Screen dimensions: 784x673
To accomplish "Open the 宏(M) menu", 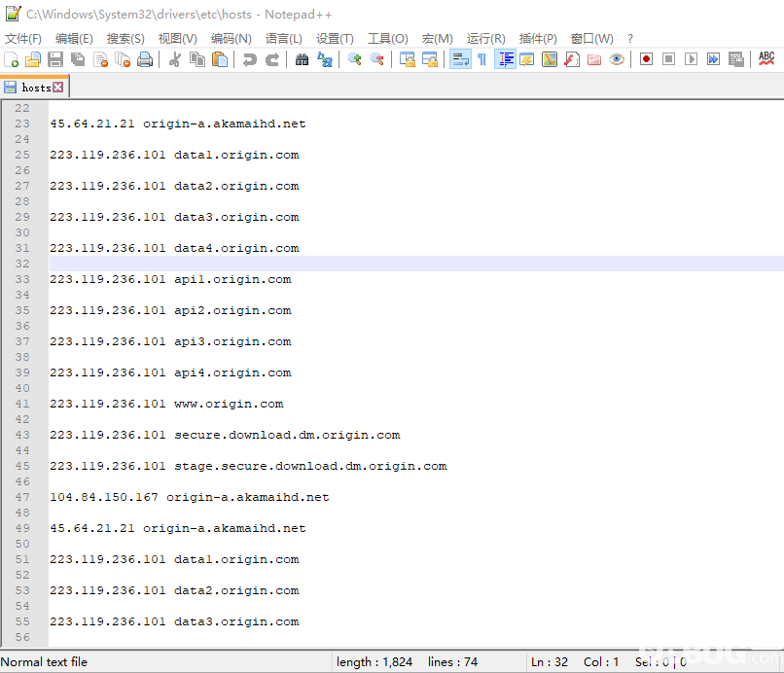I will 438,39.
